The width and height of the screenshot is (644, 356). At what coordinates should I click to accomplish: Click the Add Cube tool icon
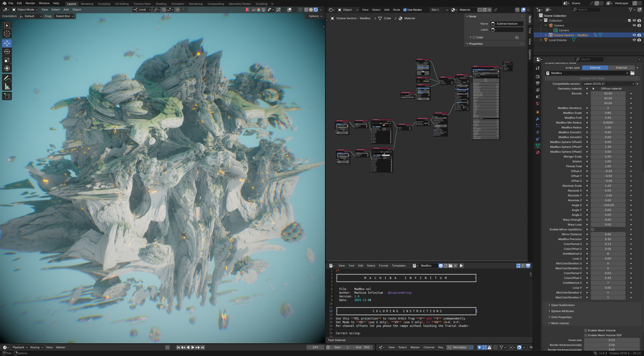click(x=7, y=96)
